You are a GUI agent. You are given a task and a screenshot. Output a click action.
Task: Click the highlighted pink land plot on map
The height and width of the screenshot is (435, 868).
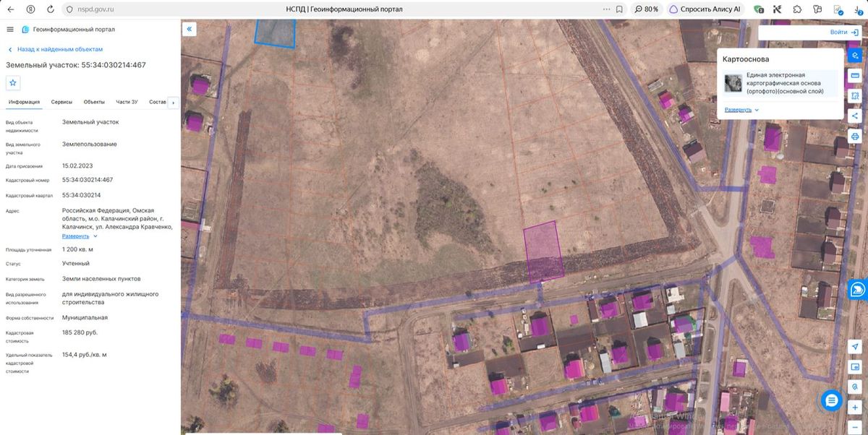[x=544, y=251]
